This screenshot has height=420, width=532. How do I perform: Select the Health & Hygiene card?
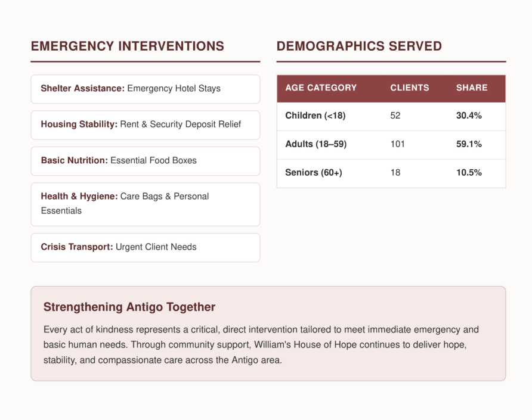click(x=145, y=204)
